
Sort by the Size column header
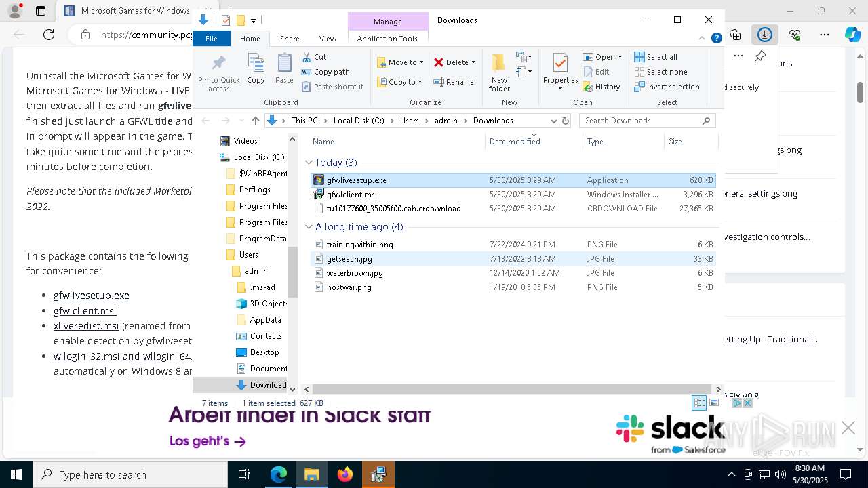[x=690, y=142]
